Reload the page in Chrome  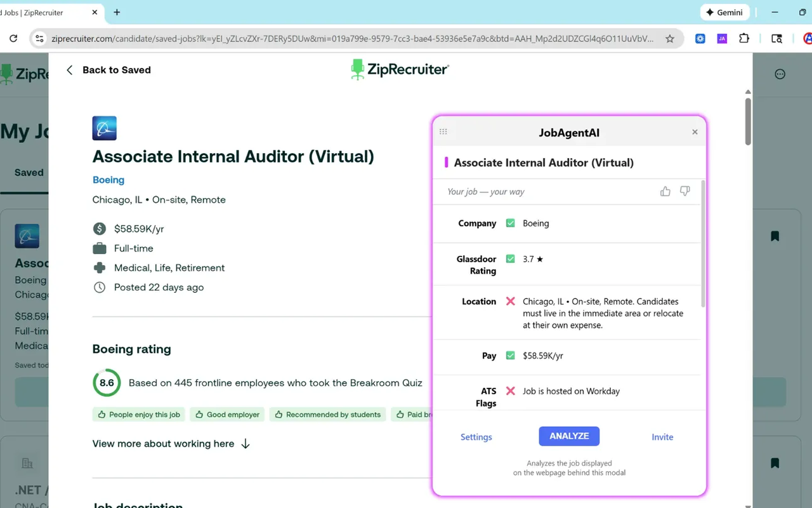tap(13, 39)
